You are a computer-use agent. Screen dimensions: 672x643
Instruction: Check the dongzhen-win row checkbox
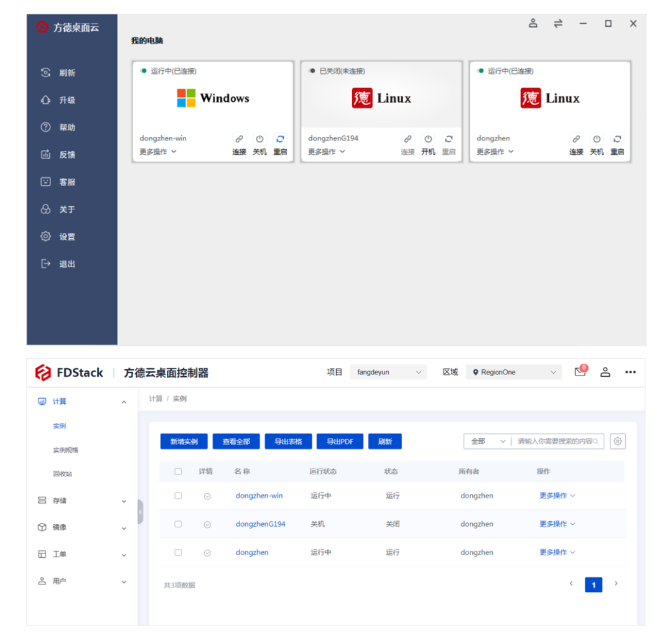[x=178, y=496]
